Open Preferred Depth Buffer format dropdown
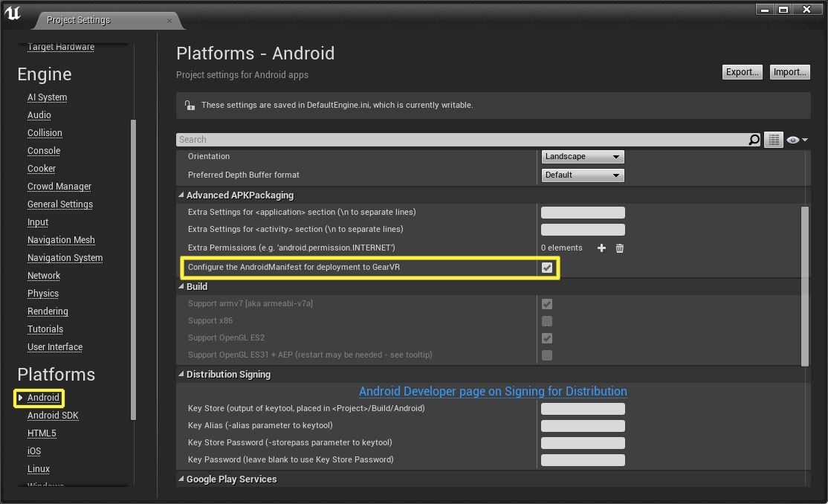 [583, 175]
